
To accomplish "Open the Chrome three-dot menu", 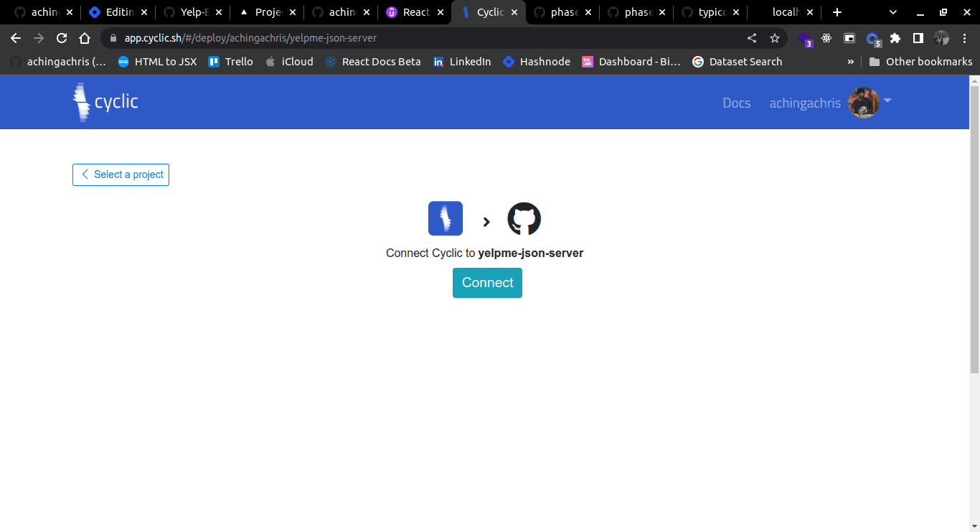I will pyautogui.click(x=965, y=38).
